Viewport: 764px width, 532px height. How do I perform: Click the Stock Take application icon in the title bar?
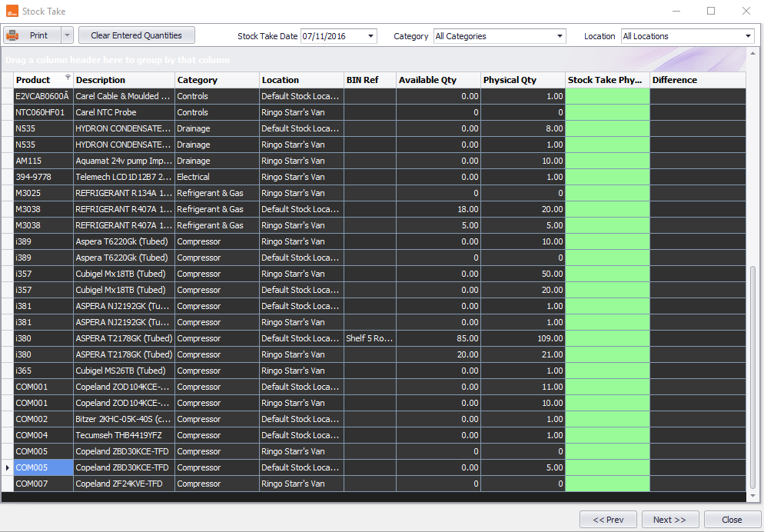pos(11,10)
